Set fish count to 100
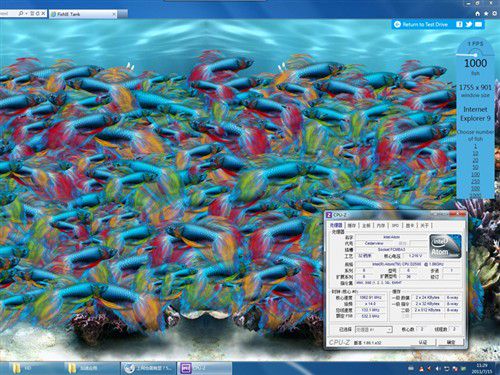The width and height of the screenshot is (500, 375). pos(475,174)
